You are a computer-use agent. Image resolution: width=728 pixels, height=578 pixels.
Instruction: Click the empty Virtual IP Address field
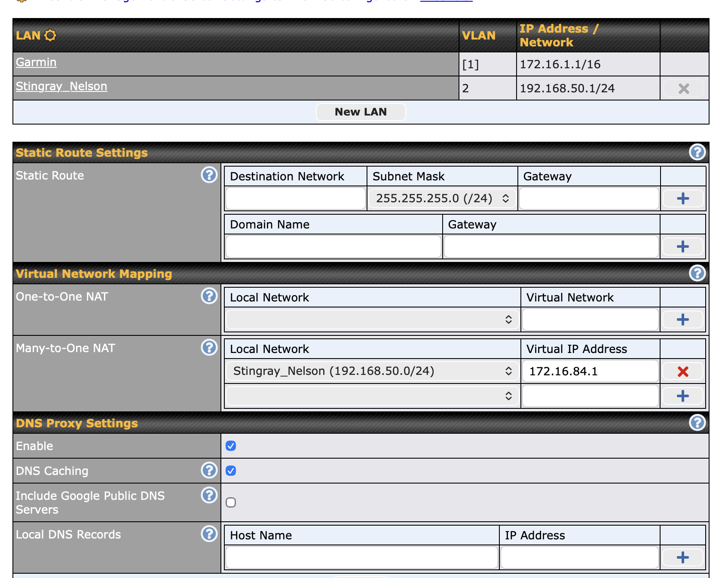tap(590, 396)
